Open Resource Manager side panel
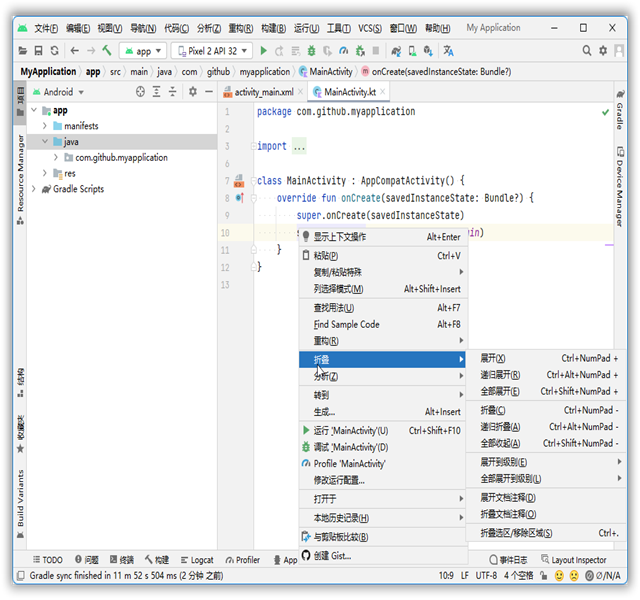The image size is (640, 600). [x=20, y=180]
